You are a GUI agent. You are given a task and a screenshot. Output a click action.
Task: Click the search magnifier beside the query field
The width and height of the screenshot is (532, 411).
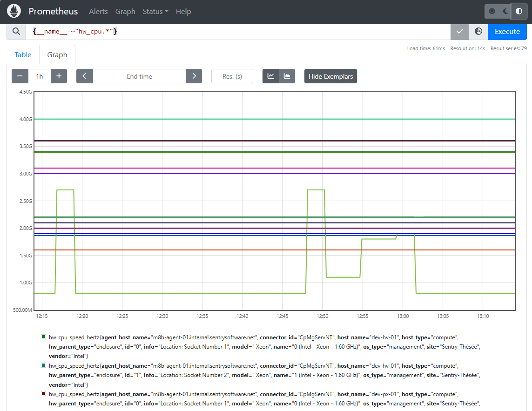[16, 31]
